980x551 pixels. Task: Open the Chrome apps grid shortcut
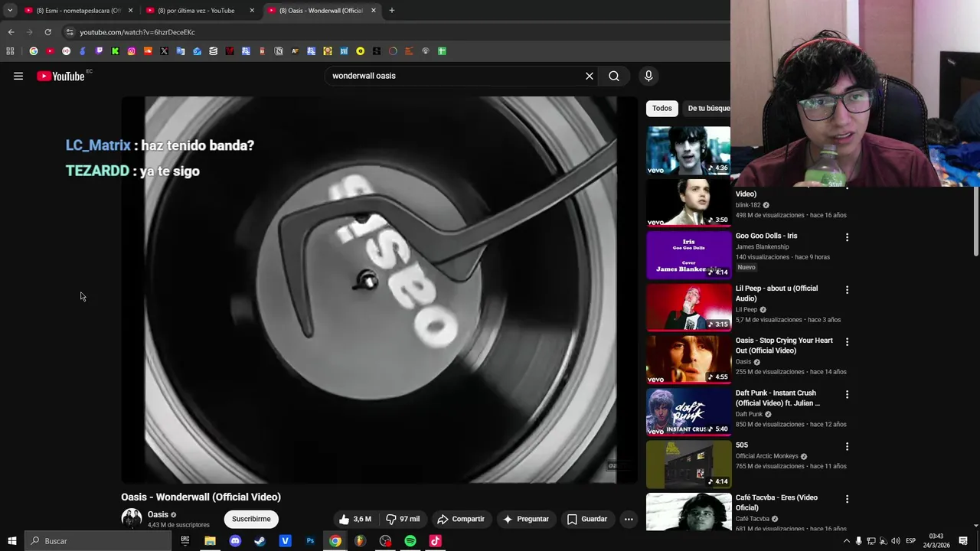click(x=10, y=51)
